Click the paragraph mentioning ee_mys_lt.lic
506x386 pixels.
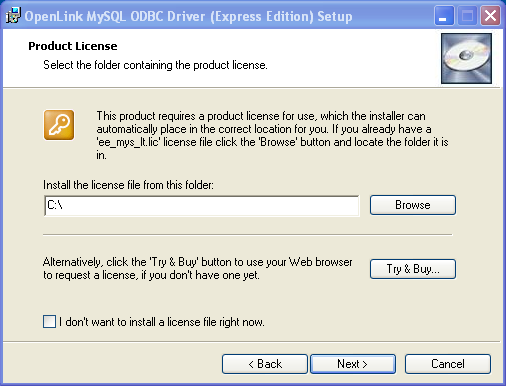coord(272,136)
